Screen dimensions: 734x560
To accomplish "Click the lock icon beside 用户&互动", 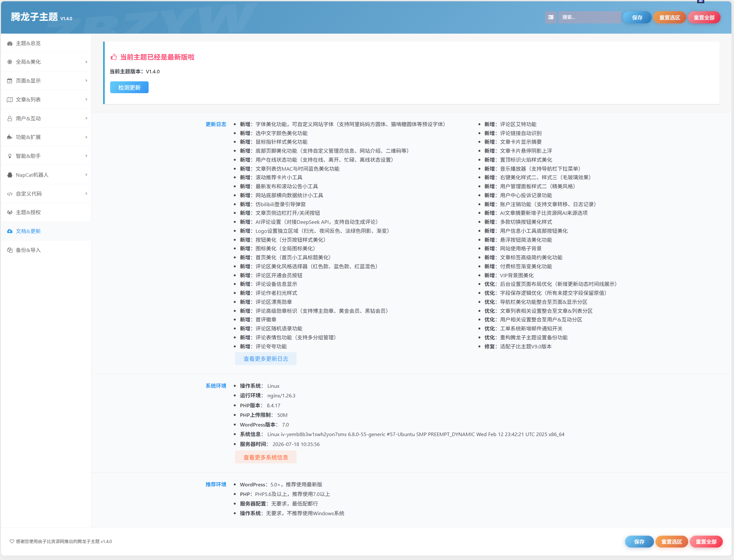I will 10,118.
